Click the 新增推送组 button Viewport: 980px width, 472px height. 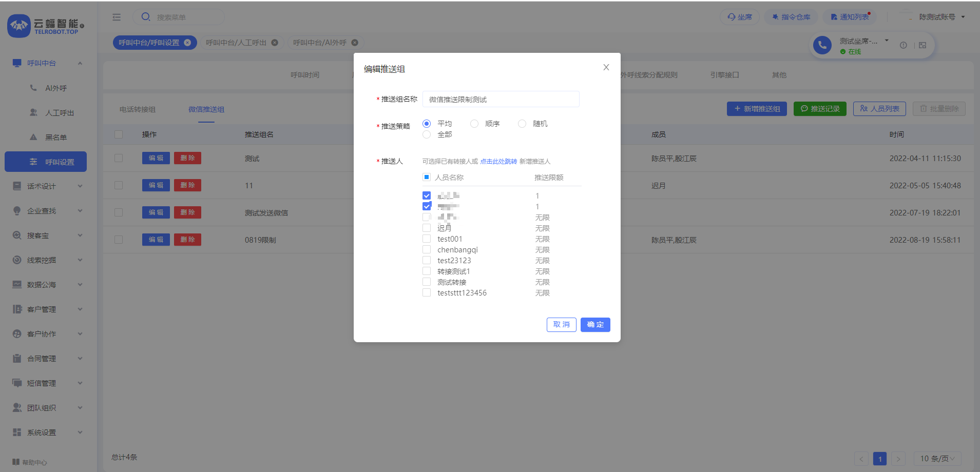[757, 109]
